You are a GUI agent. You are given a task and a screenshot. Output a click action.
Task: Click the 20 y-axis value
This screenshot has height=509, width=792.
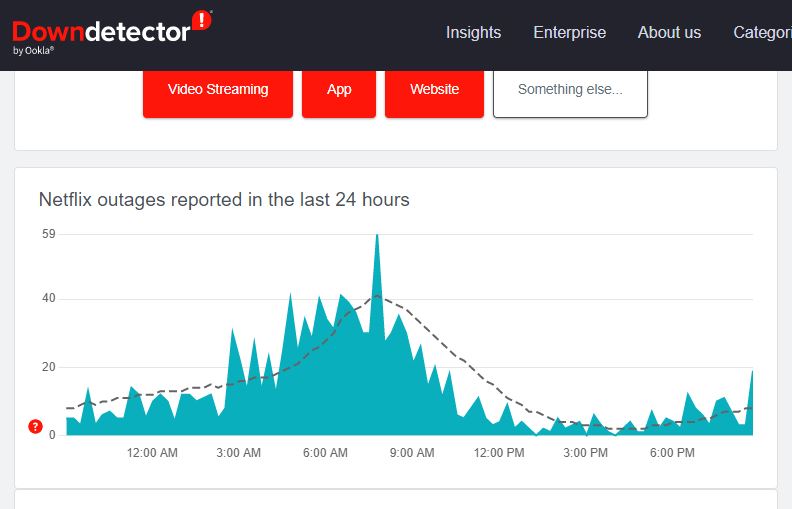point(48,367)
